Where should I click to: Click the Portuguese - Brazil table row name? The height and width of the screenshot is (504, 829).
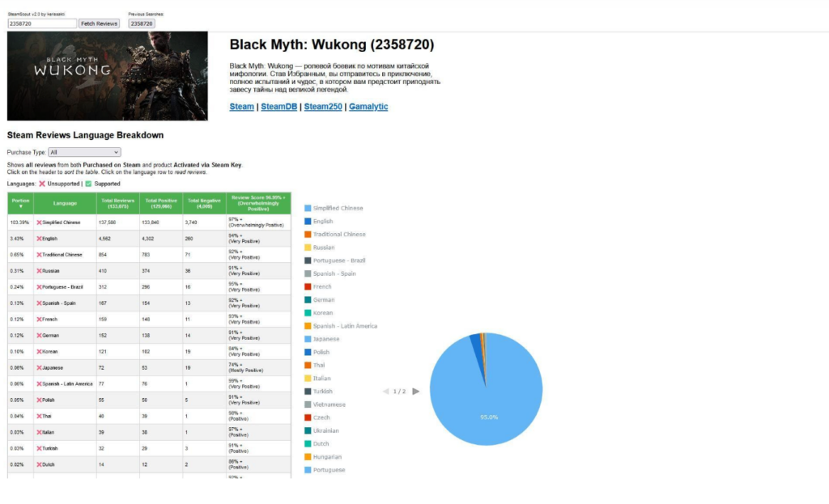(62, 287)
